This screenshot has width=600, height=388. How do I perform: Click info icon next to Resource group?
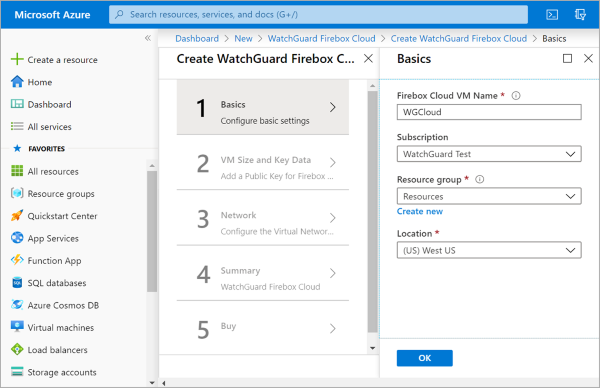pos(479,179)
